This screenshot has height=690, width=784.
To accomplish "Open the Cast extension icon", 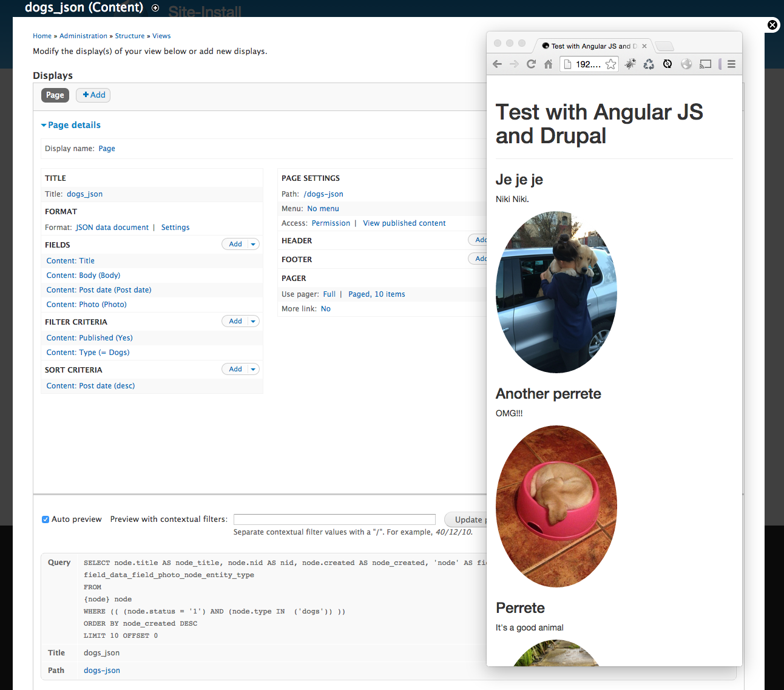I will point(705,64).
